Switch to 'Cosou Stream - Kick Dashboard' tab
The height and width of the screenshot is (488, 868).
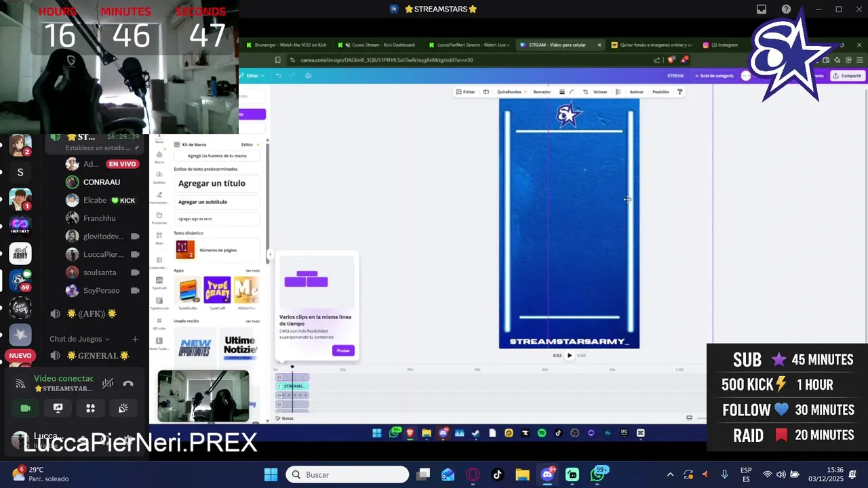click(x=378, y=45)
